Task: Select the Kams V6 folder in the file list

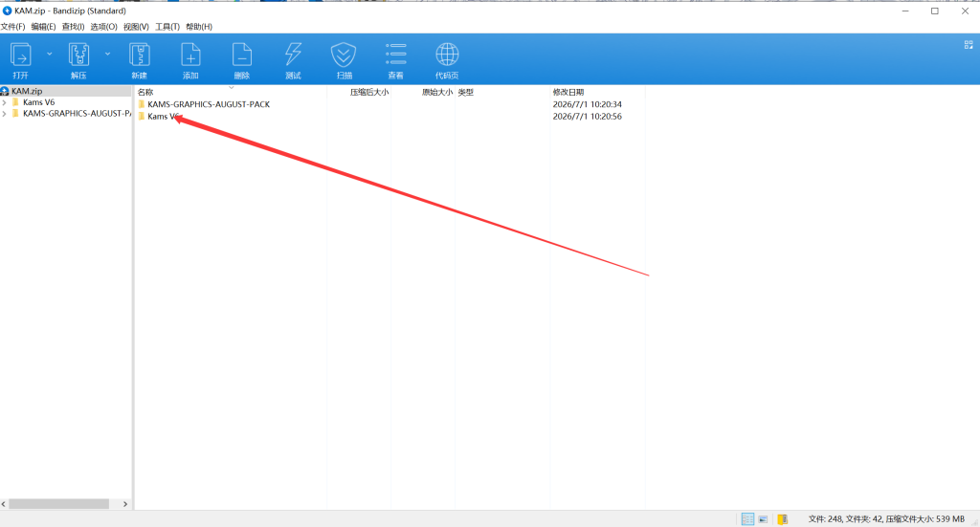Action: tap(163, 116)
